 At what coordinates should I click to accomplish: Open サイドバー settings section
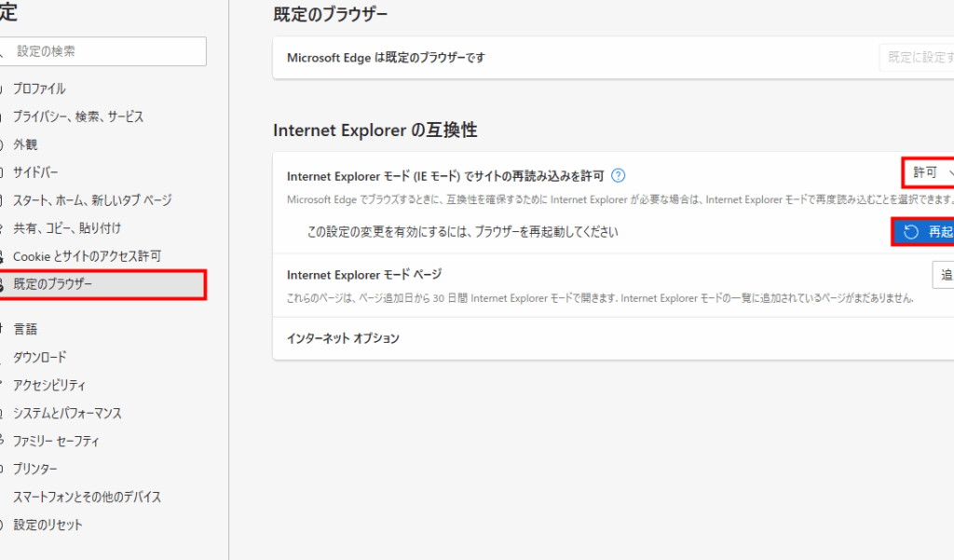35,173
